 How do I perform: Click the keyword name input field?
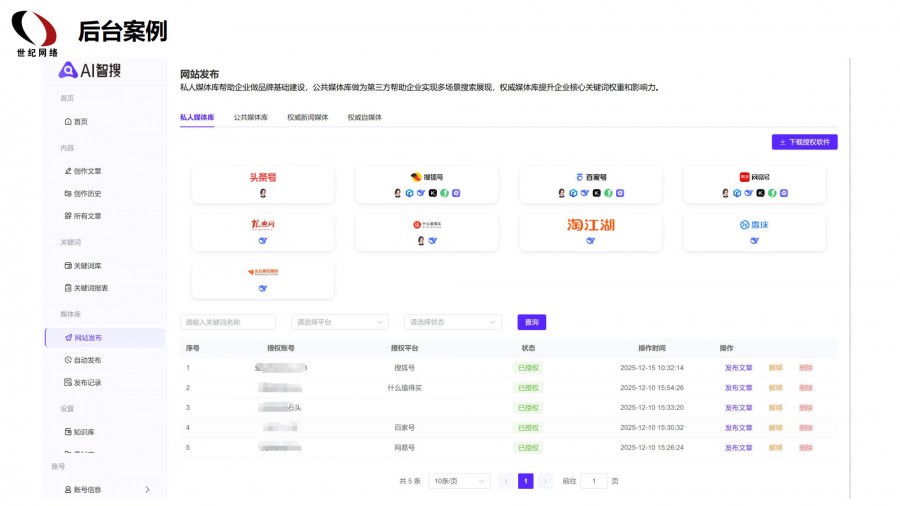pyautogui.click(x=228, y=322)
